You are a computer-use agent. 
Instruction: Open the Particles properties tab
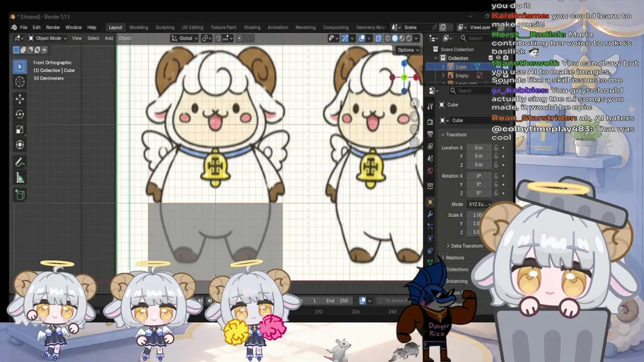[430, 226]
